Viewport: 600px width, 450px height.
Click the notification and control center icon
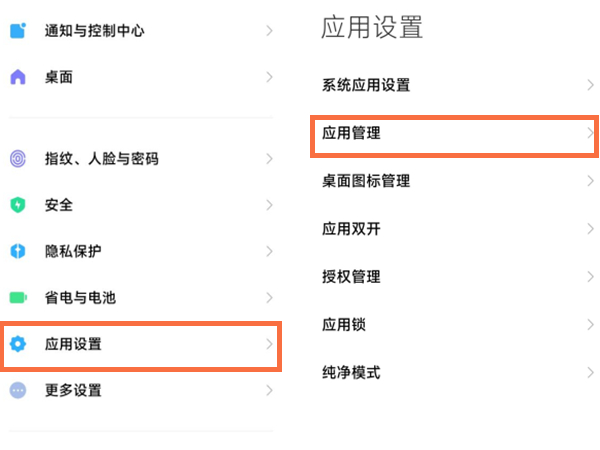click(18, 31)
